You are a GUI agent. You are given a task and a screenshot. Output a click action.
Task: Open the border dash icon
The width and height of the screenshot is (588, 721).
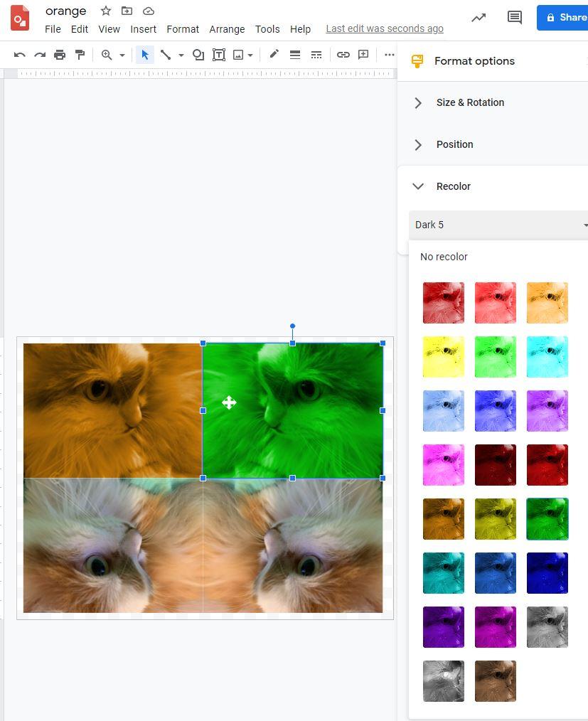click(316, 55)
